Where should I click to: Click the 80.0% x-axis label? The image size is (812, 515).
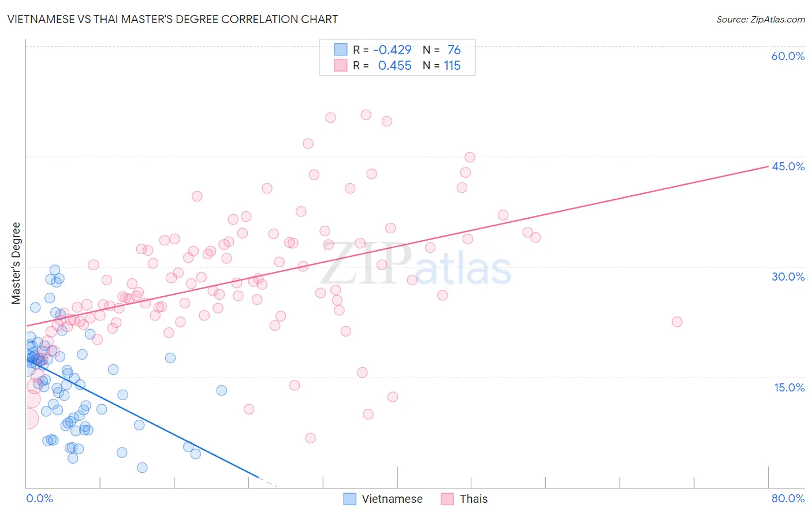[788, 498]
